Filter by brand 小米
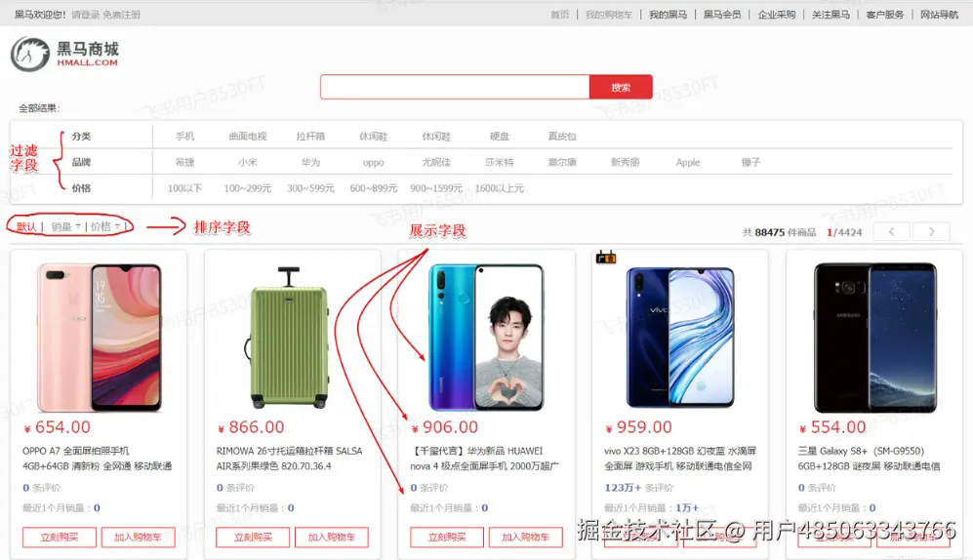 tap(248, 163)
